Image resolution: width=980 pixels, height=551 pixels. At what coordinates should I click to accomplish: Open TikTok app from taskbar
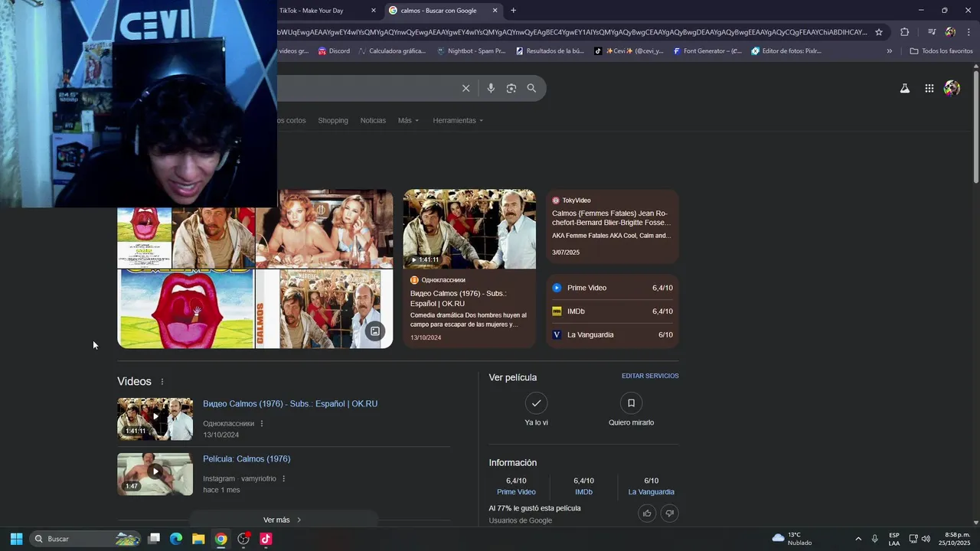266,539
